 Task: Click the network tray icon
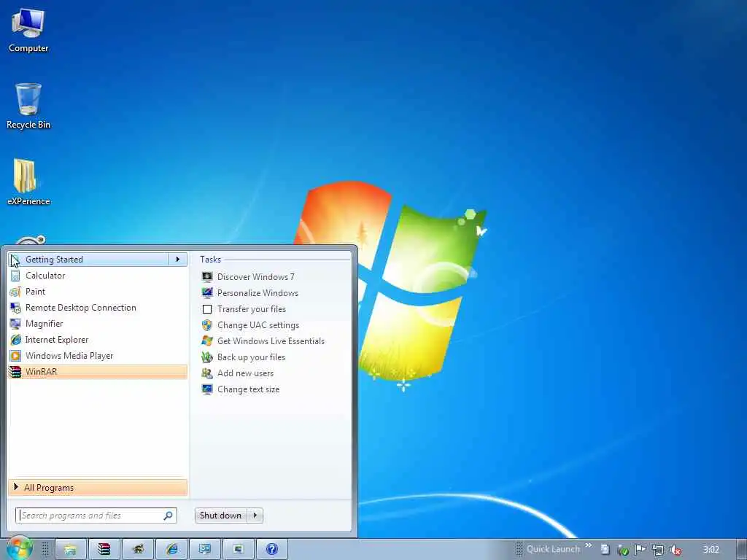pos(658,550)
